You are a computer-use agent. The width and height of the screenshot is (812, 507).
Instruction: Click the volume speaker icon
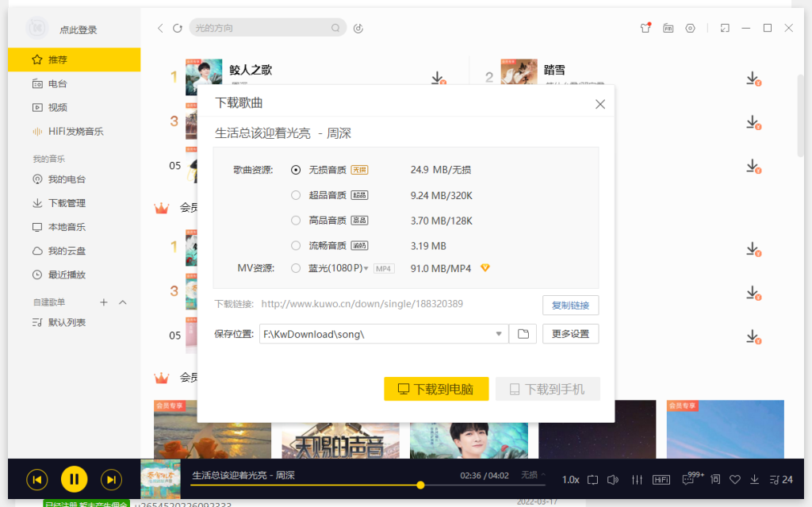(x=613, y=480)
